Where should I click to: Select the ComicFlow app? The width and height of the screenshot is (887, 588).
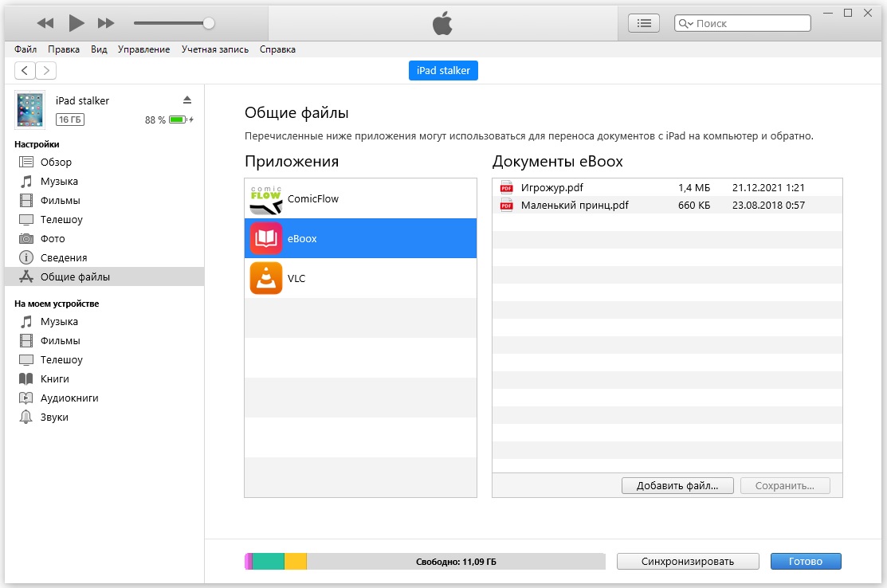tap(360, 198)
